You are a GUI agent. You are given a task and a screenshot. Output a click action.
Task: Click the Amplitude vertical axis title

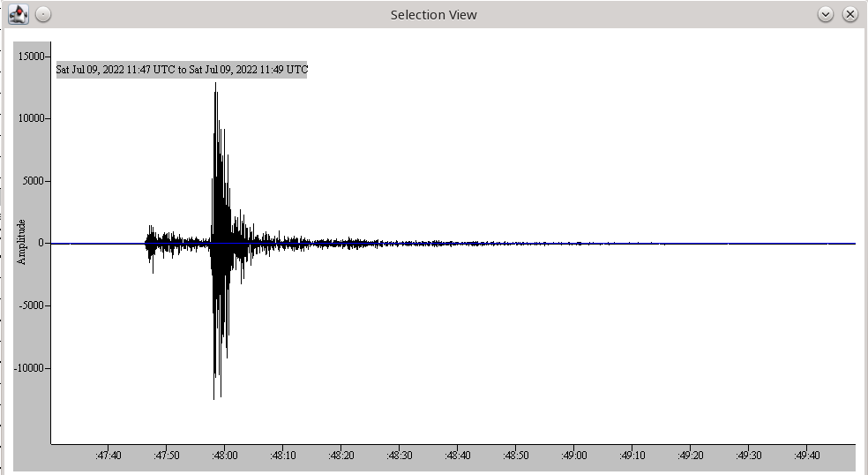click(22, 242)
